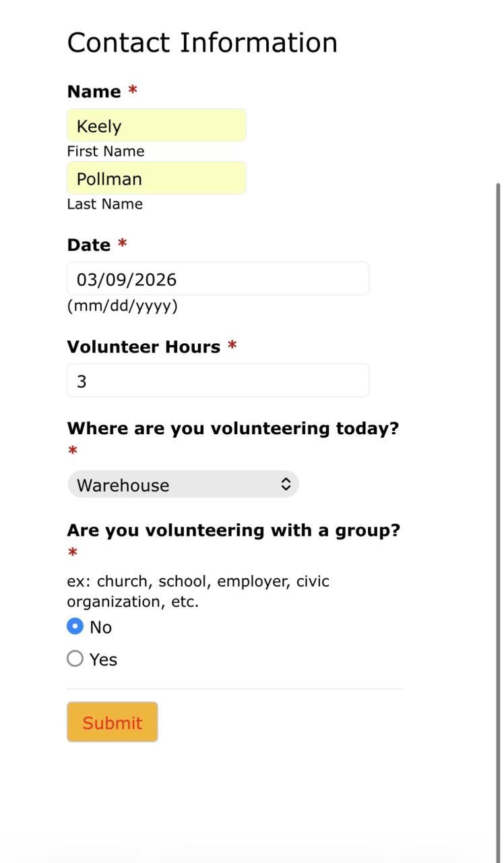504x863 pixels.
Task: Click the "(mm/dd/yyyy)" format hint
Action: click(122, 306)
